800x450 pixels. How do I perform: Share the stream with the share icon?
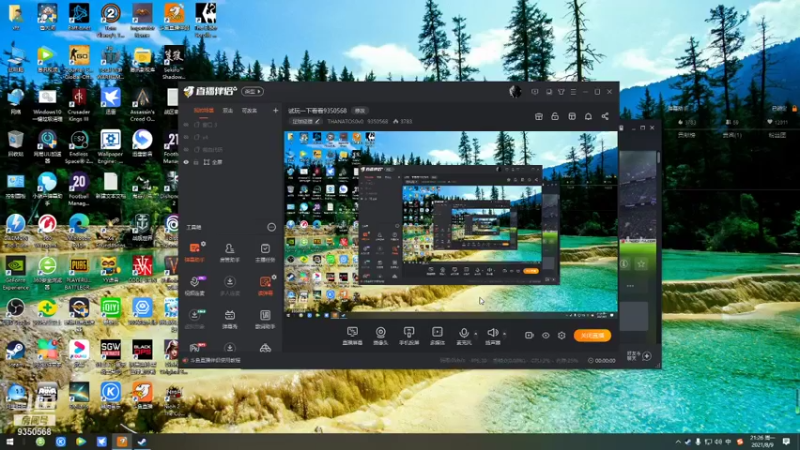click(x=605, y=116)
